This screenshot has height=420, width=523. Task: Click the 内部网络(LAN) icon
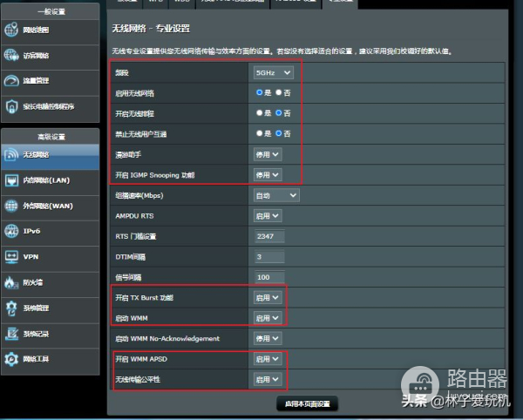[x=12, y=180]
